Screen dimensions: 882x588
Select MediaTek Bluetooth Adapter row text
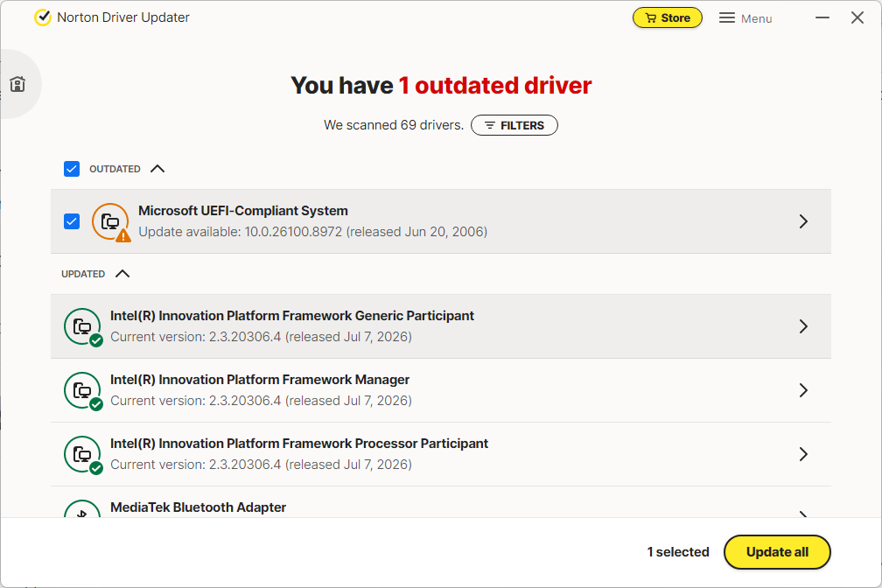pyautogui.click(x=198, y=507)
